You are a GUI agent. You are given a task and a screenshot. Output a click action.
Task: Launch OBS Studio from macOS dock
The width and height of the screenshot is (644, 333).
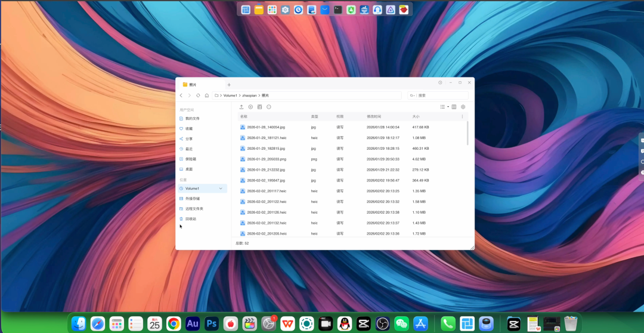point(383,323)
